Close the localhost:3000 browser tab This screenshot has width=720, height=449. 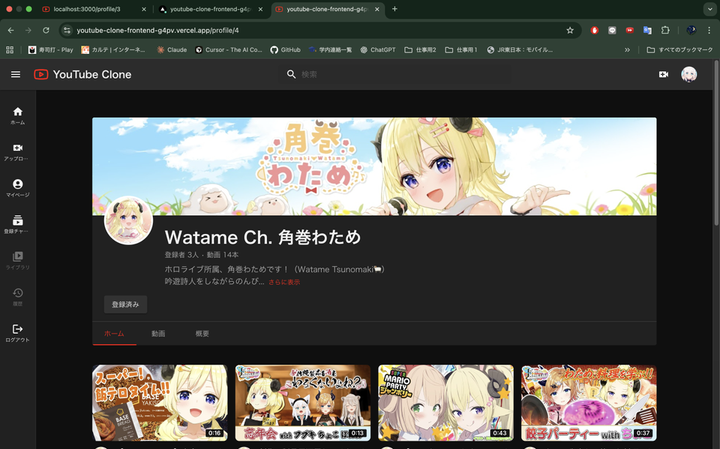pos(144,9)
